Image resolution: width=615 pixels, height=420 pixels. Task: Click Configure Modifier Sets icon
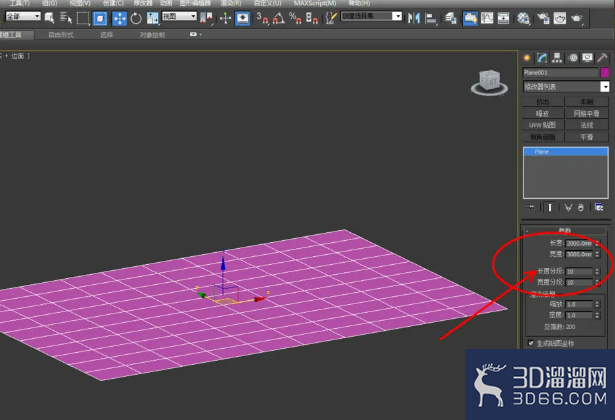(599, 207)
